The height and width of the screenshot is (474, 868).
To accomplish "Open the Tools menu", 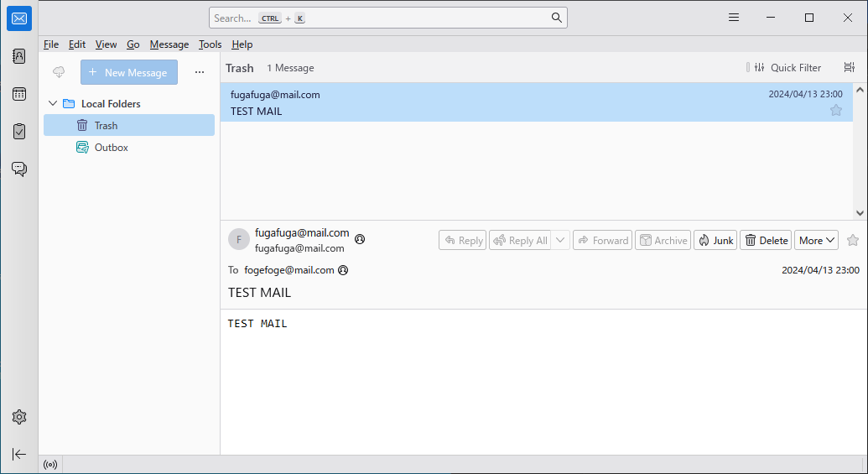I will click(210, 44).
